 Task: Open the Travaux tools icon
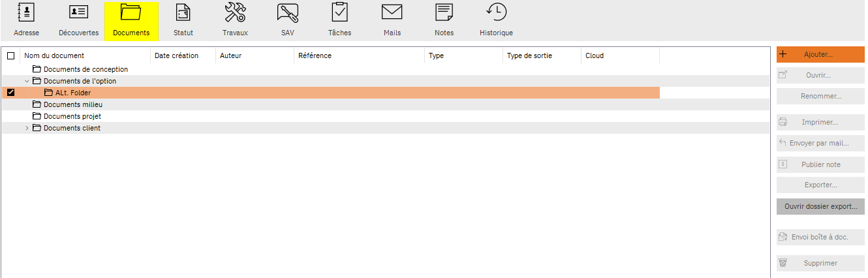pyautogui.click(x=235, y=12)
